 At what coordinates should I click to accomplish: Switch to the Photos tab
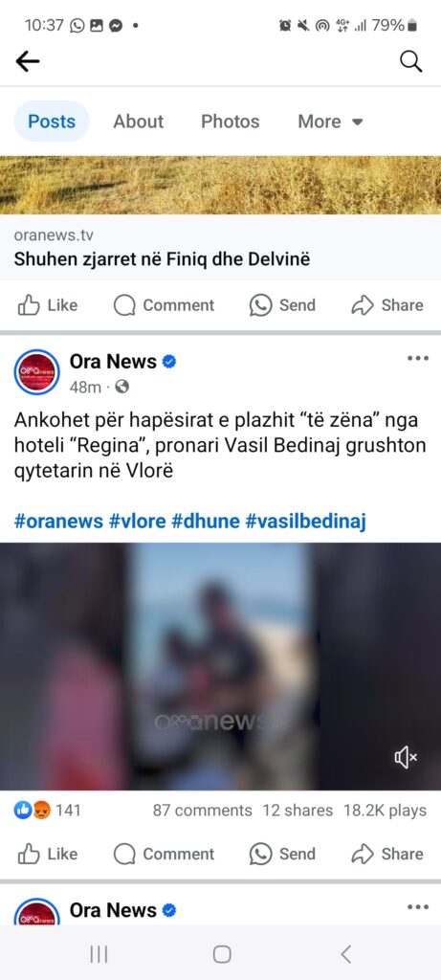pyautogui.click(x=230, y=122)
